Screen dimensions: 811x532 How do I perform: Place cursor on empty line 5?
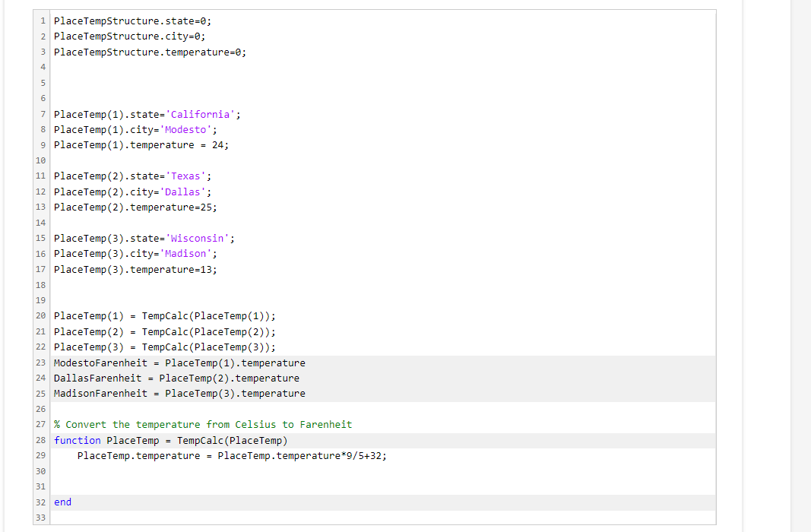pos(383,83)
